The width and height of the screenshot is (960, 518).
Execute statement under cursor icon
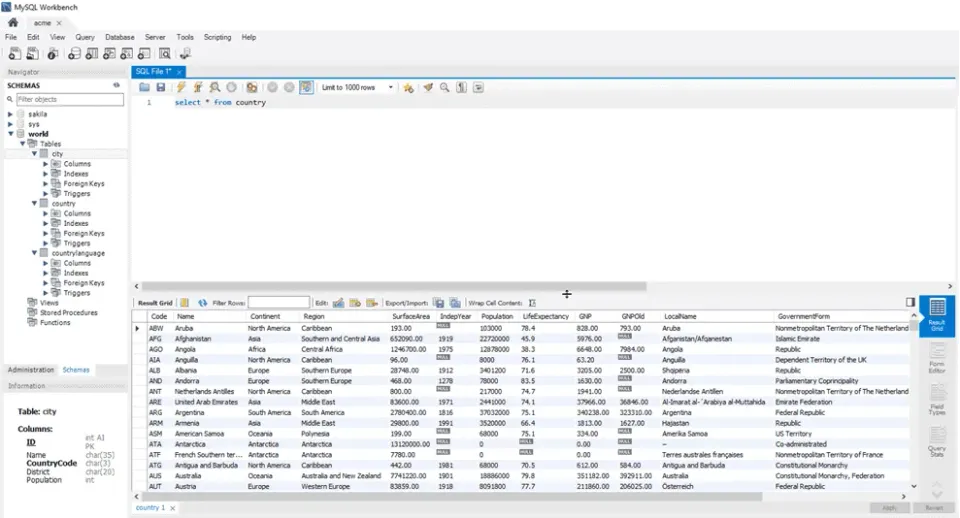pos(198,88)
